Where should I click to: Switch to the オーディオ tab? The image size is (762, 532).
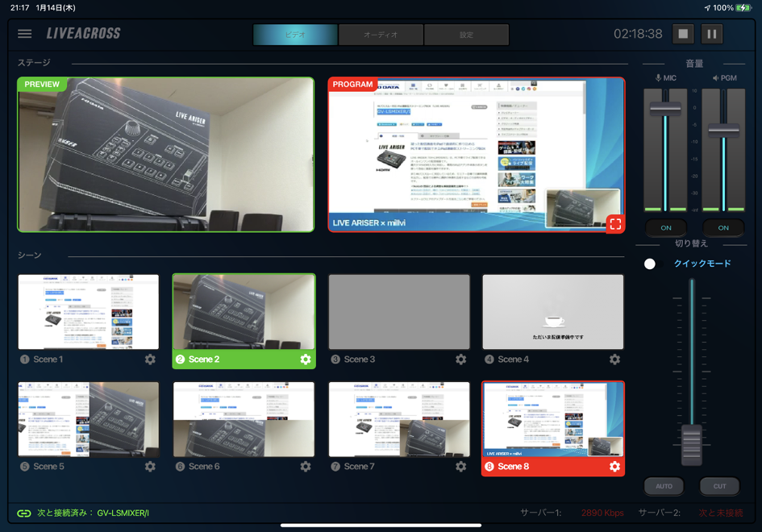coord(381,35)
